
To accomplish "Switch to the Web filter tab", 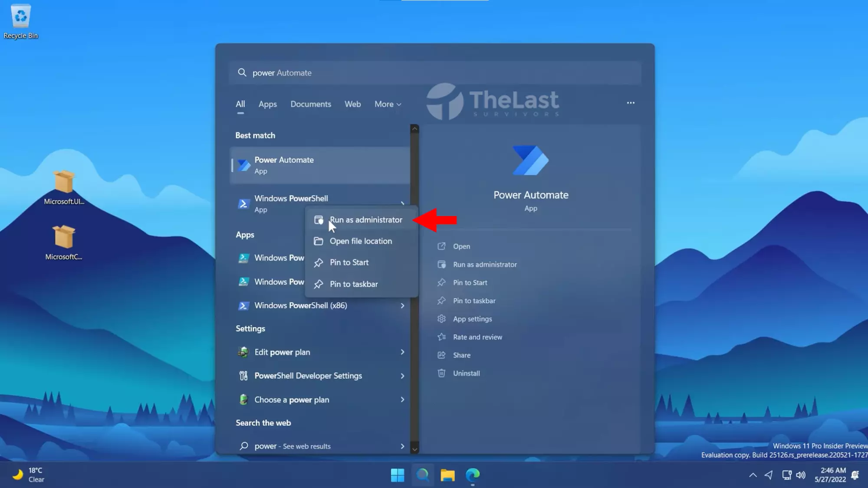I will click(352, 104).
